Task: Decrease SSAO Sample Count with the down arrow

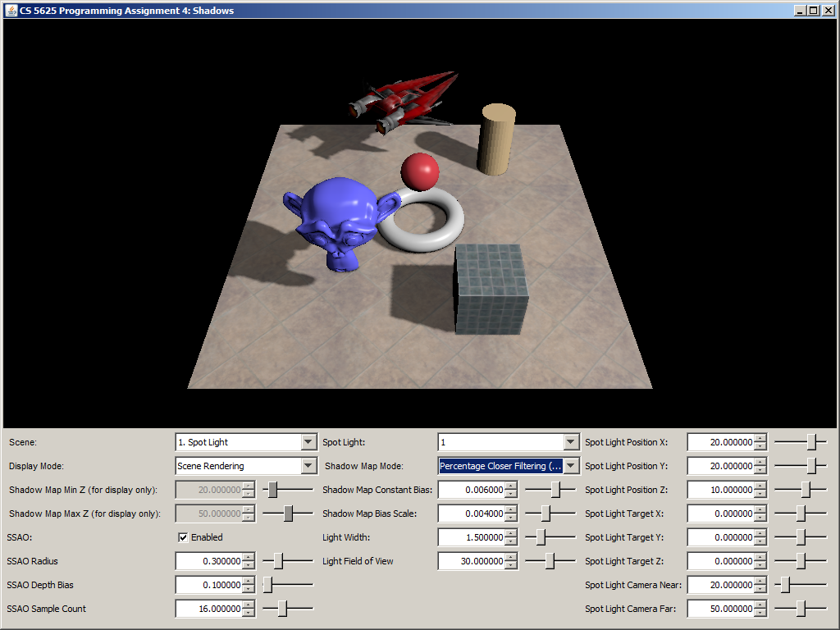Action: click(x=249, y=614)
